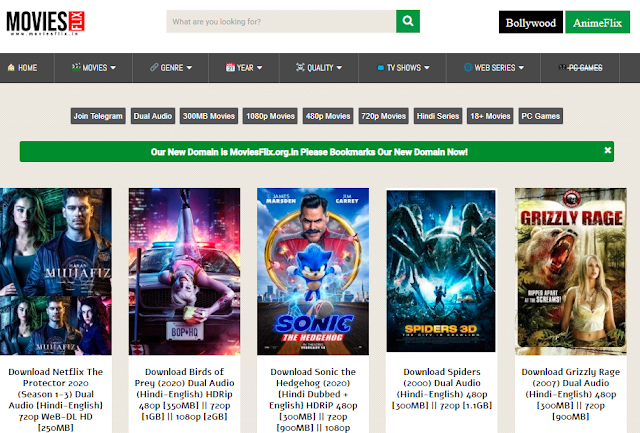Expand the Genre dropdown arrow

pyautogui.click(x=189, y=68)
